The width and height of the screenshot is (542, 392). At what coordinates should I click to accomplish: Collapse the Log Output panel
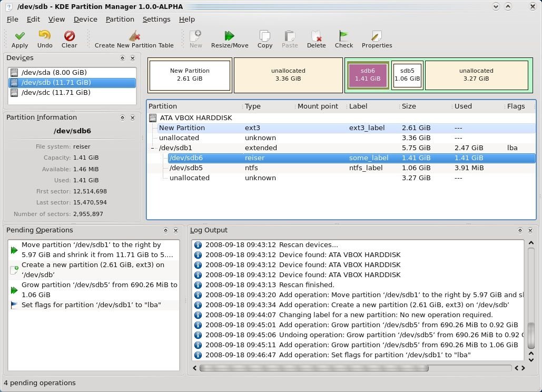click(x=520, y=230)
